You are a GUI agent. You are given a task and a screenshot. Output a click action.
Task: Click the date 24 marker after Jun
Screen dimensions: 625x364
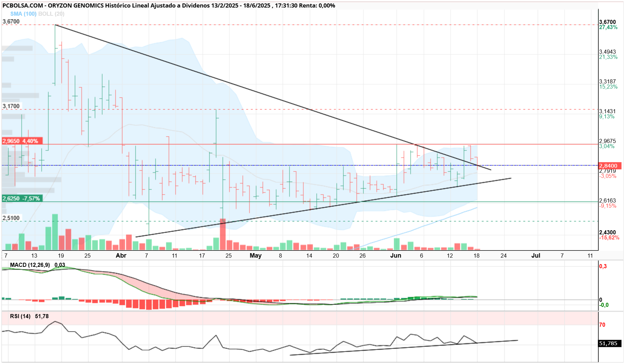pyautogui.click(x=504, y=256)
